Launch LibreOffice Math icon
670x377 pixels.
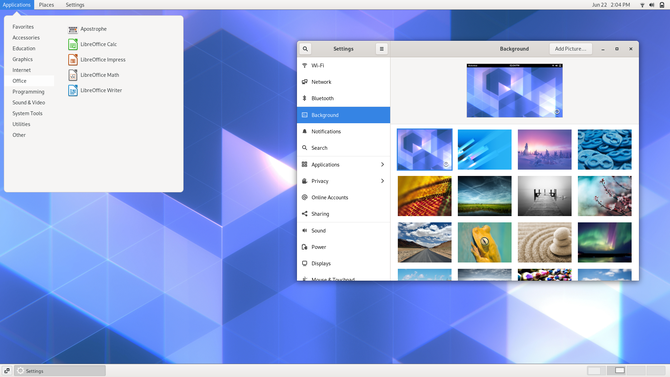point(73,75)
